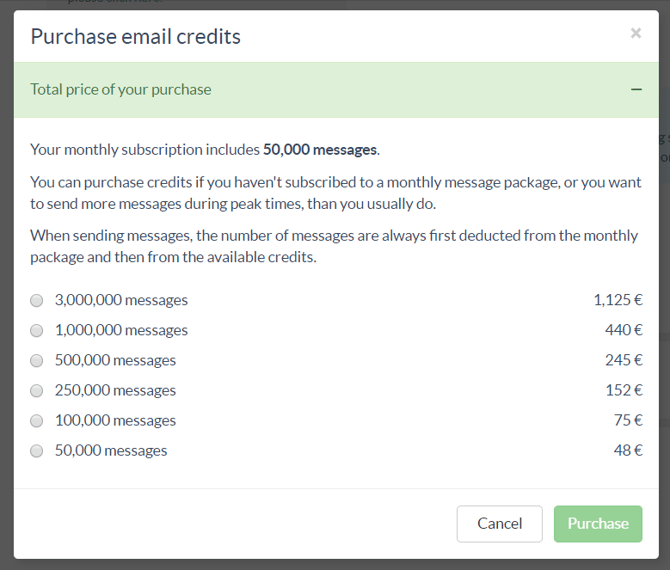Image resolution: width=670 pixels, height=570 pixels.
Task: Pick the 500,000 messages radio button
Action: [x=37, y=360]
